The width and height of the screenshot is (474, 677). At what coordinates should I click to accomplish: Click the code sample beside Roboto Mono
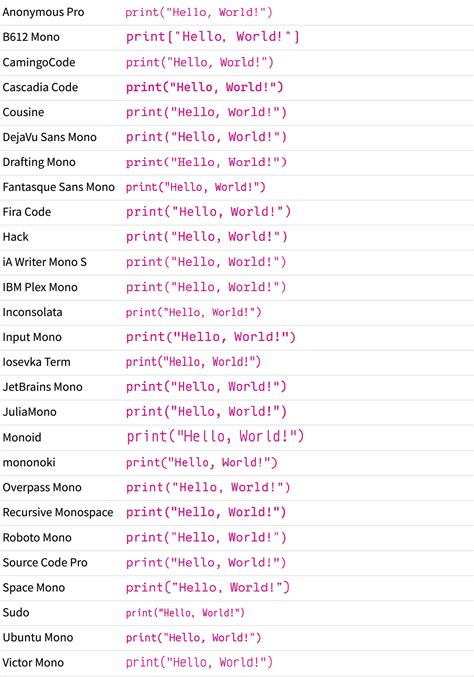[206, 538]
